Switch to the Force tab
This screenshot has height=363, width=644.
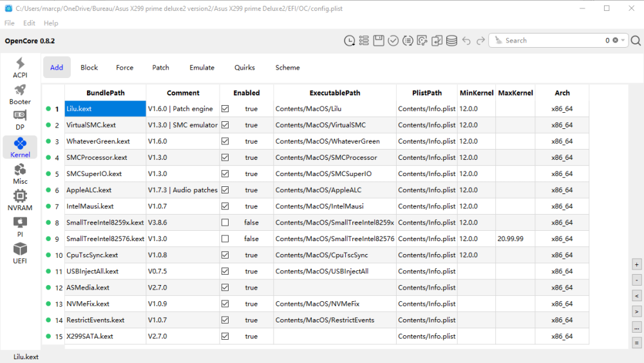124,68
